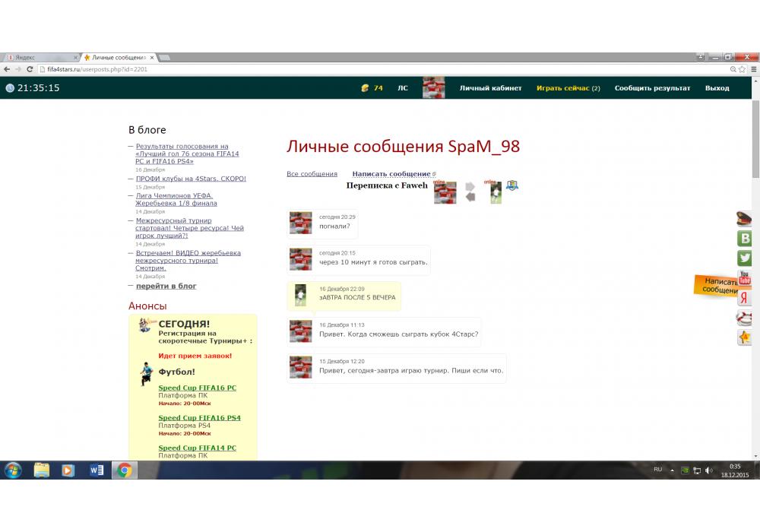Open the Twitter side icon
760x532 pixels.
(x=745, y=258)
